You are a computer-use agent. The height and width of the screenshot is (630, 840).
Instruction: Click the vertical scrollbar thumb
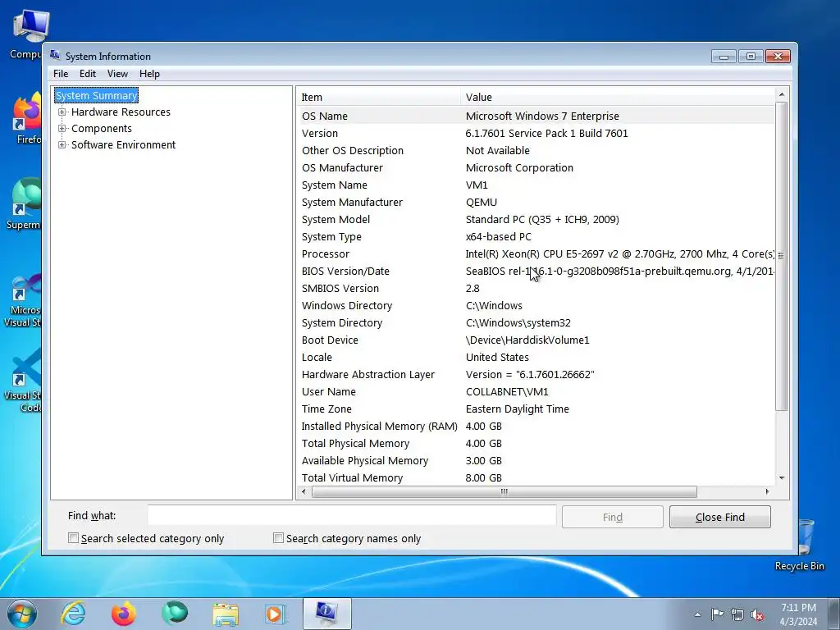coord(782,256)
